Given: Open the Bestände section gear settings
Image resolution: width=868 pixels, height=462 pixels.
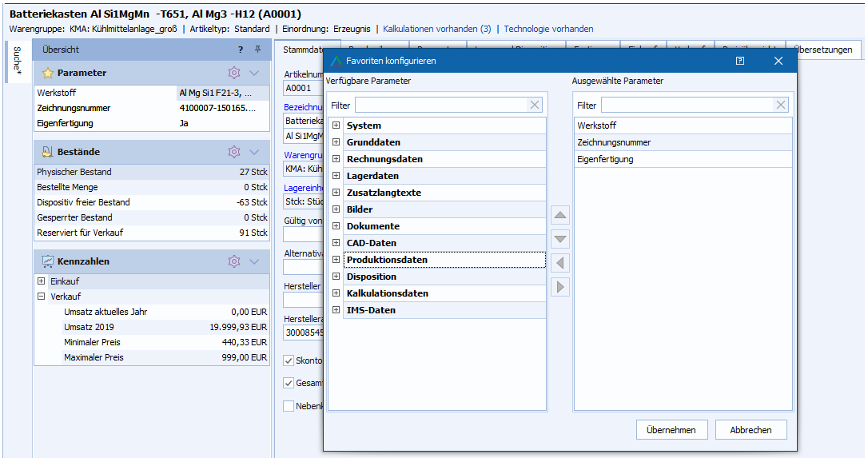Looking at the screenshot, I should (x=234, y=152).
